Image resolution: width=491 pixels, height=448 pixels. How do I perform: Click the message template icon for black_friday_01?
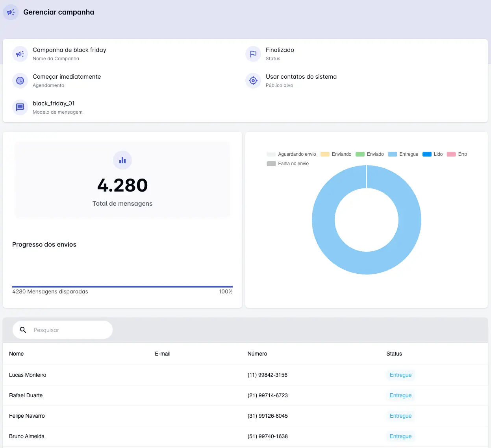click(x=20, y=107)
